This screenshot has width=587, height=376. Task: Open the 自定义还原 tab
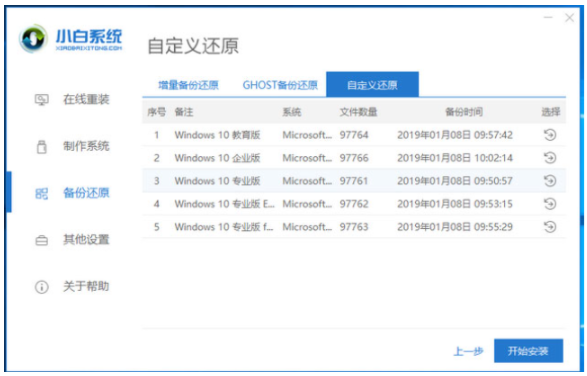tap(372, 85)
